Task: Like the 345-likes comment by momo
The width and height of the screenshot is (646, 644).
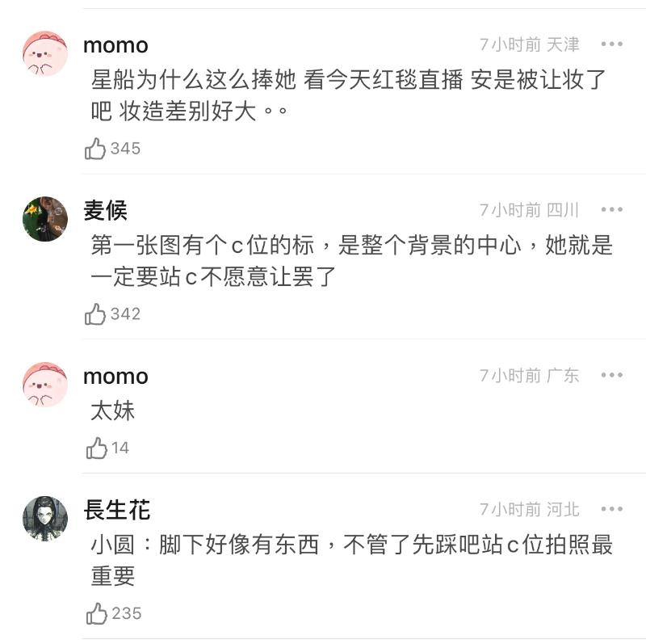Action: 96,149
